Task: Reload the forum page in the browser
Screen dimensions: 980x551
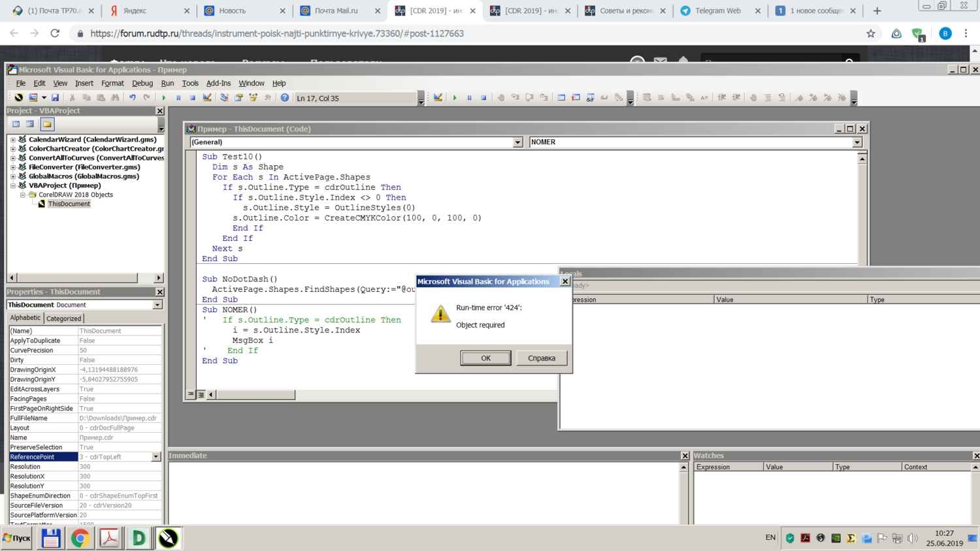Action: pyautogui.click(x=55, y=33)
